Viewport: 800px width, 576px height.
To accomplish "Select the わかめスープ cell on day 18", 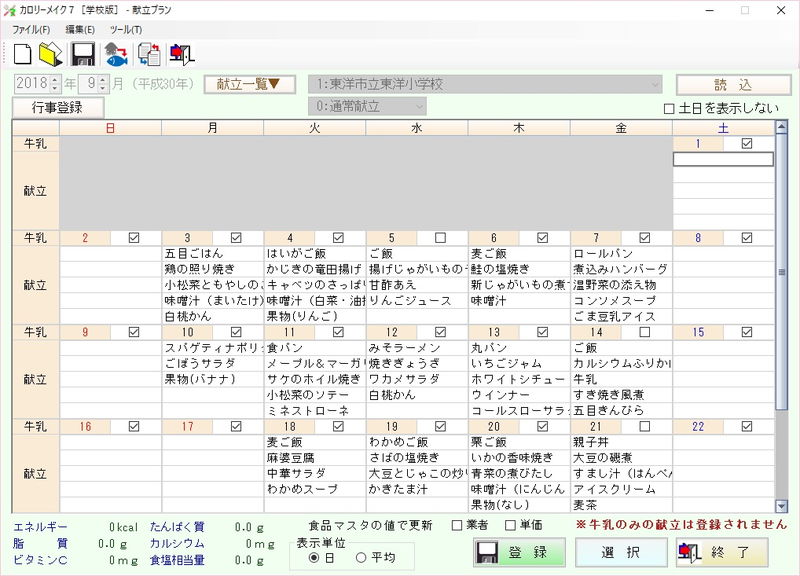I will click(315, 489).
